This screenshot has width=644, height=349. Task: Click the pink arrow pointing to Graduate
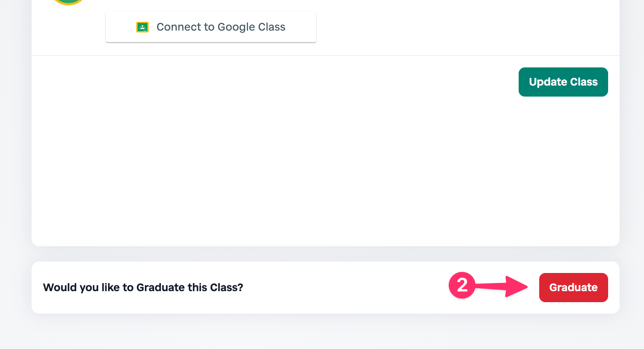pyautogui.click(x=502, y=286)
